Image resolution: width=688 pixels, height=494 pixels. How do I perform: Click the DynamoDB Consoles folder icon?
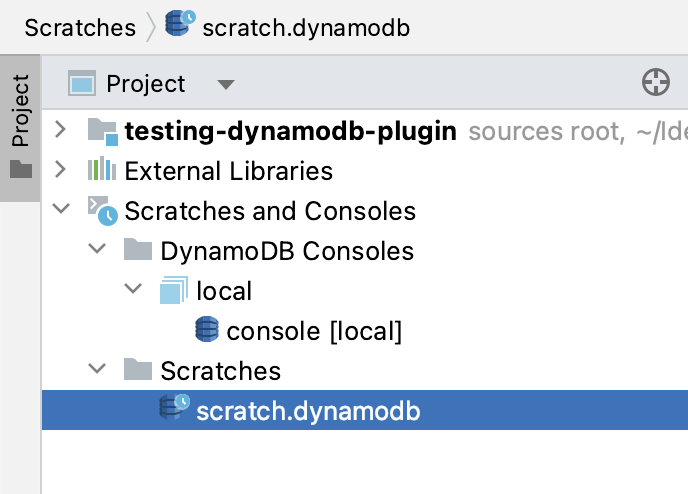[138, 250]
